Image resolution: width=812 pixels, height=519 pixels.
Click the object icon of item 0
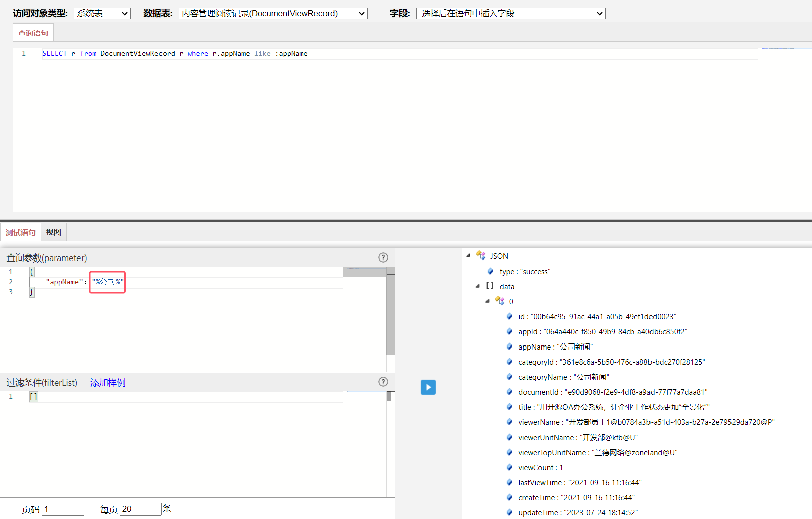[x=499, y=301]
